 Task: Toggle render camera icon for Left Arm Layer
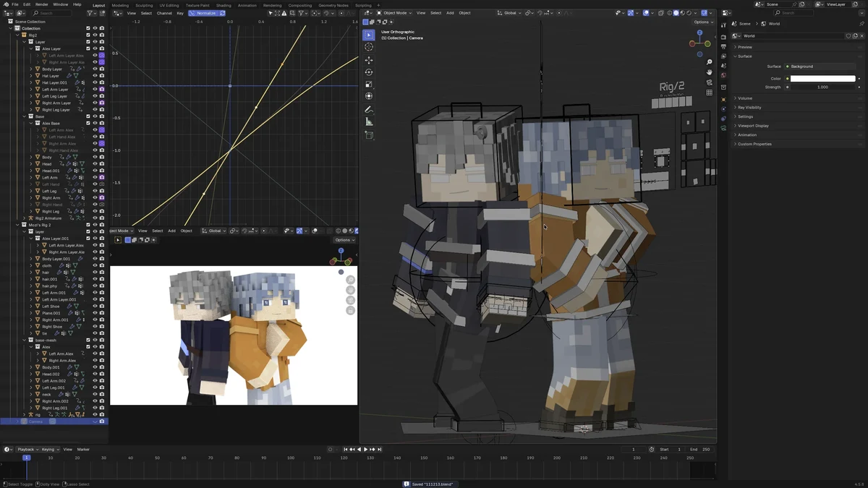coord(102,90)
